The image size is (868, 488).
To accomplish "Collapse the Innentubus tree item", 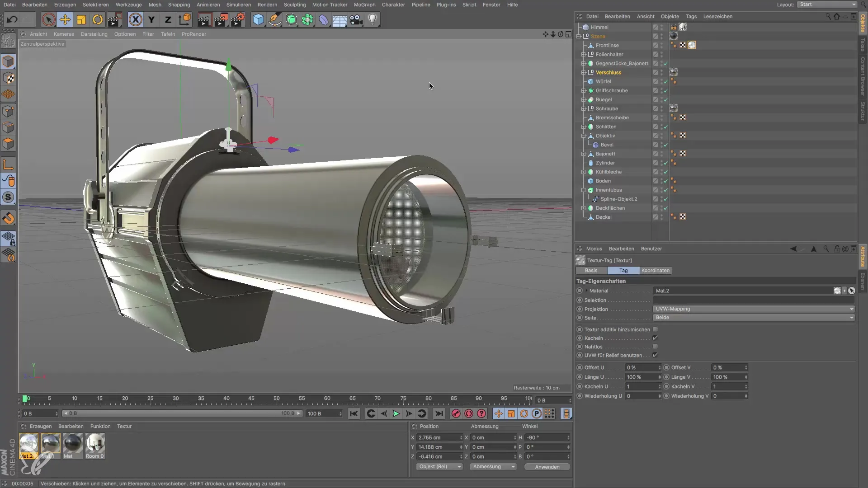I will [x=583, y=190].
